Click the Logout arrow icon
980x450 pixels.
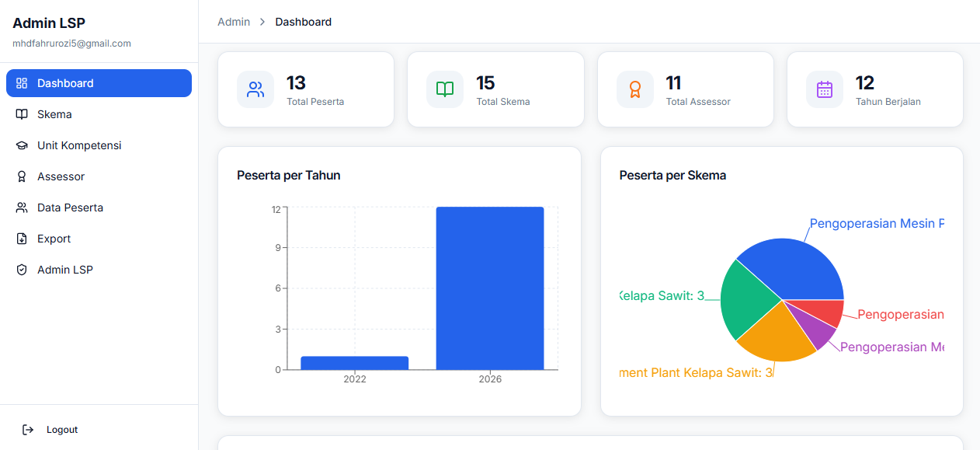tap(28, 430)
